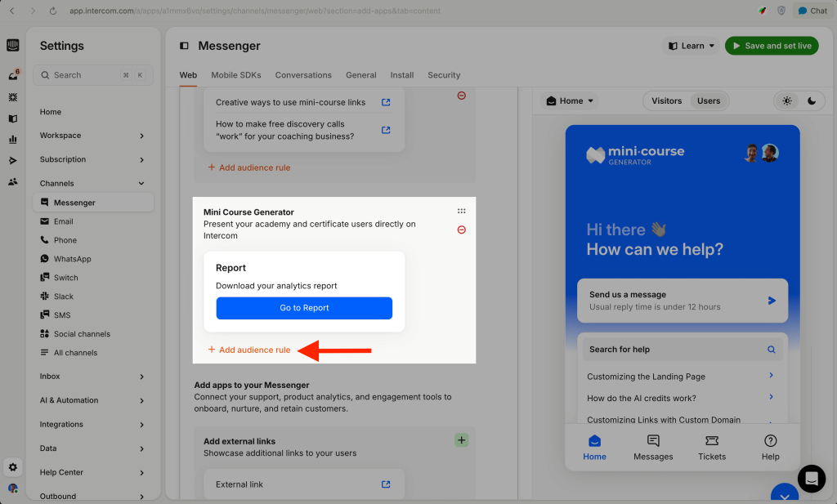Open the contacts people icon

(13, 182)
